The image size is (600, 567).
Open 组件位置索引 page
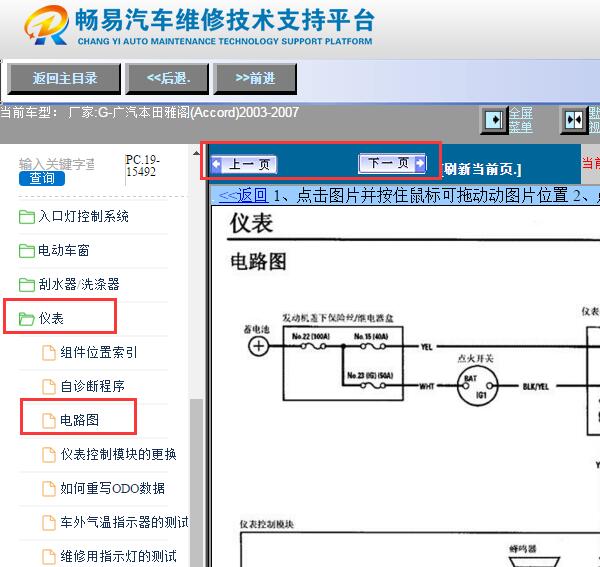[x=98, y=352]
